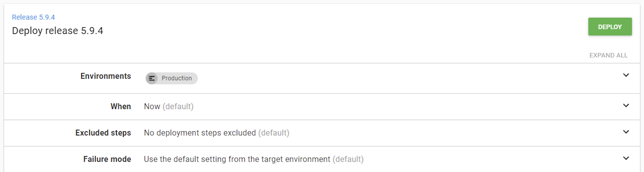
Task: Select the Production chip label
Action: point(177,78)
